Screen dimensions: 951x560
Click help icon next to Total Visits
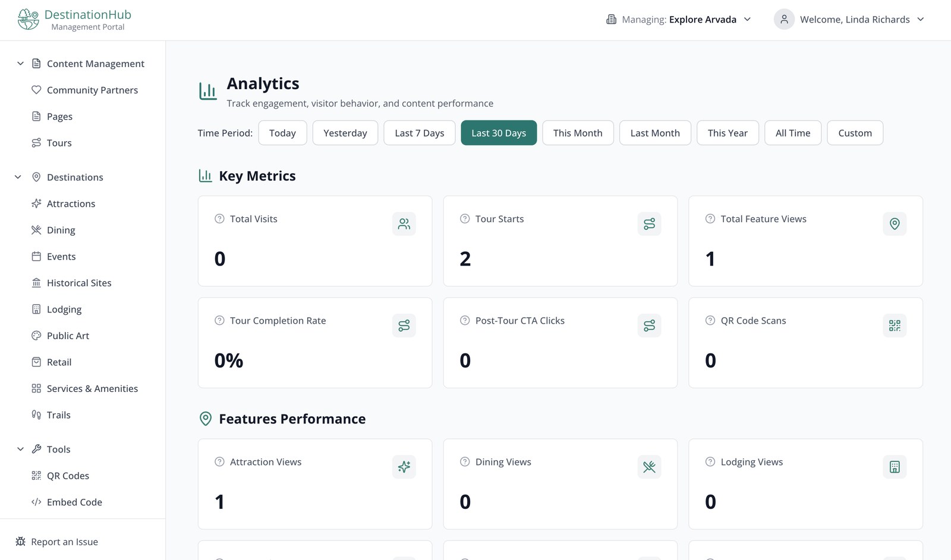pos(219,219)
